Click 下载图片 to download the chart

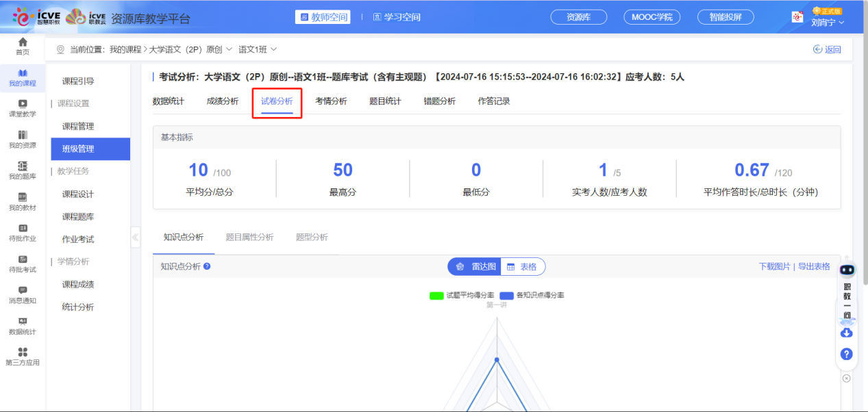click(774, 266)
